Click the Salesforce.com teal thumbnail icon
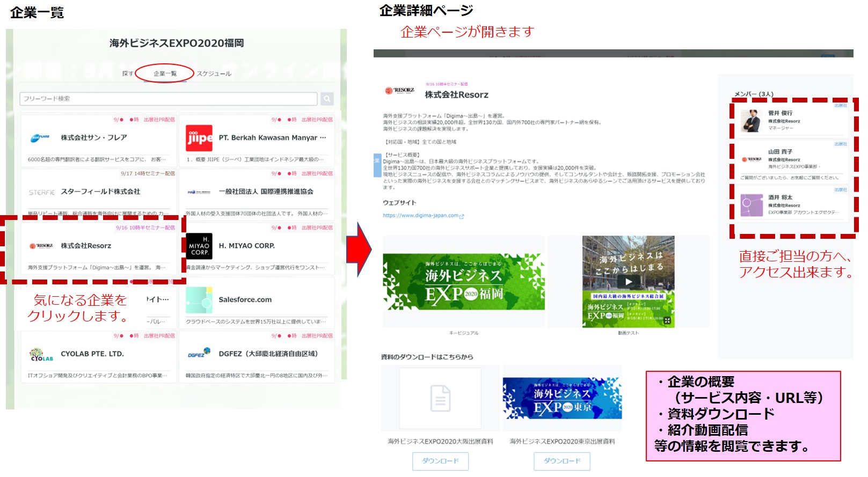868x477 pixels. coord(199,300)
